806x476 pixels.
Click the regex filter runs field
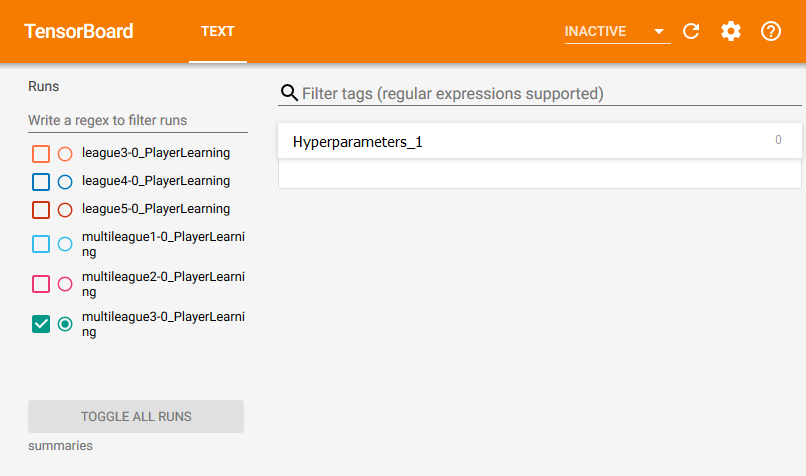pos(138,120)
